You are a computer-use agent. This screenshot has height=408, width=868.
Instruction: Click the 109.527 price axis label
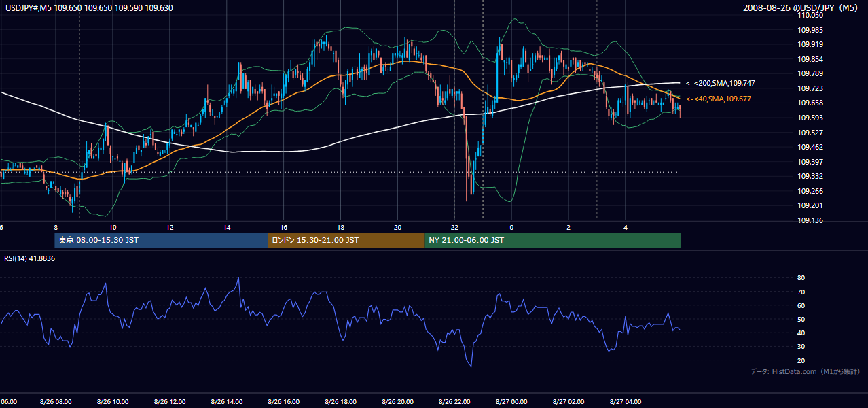[x=810, y=133]
